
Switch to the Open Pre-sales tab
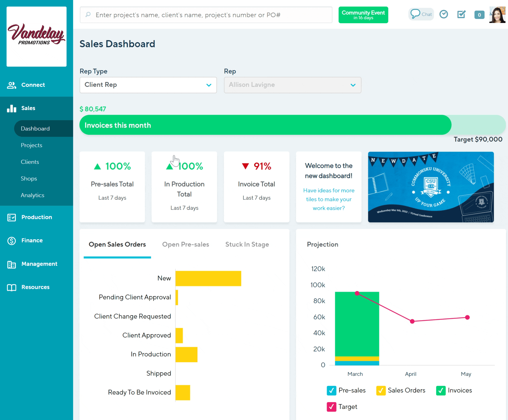185,244
